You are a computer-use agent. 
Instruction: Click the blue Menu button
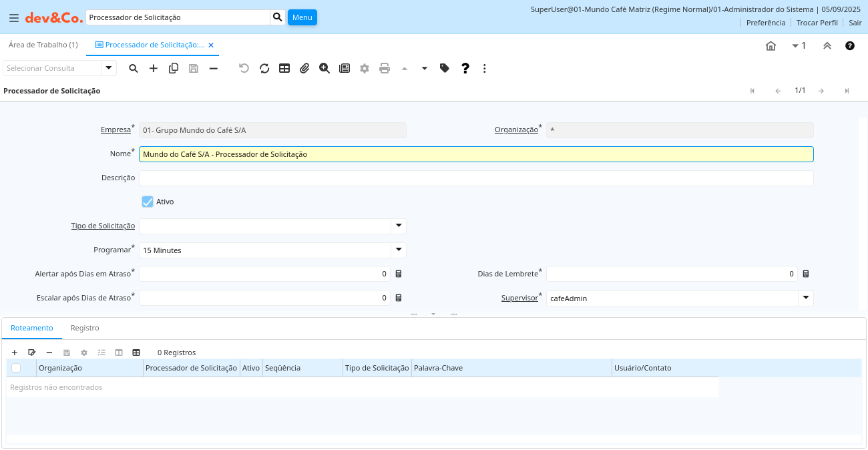[302, 17]
